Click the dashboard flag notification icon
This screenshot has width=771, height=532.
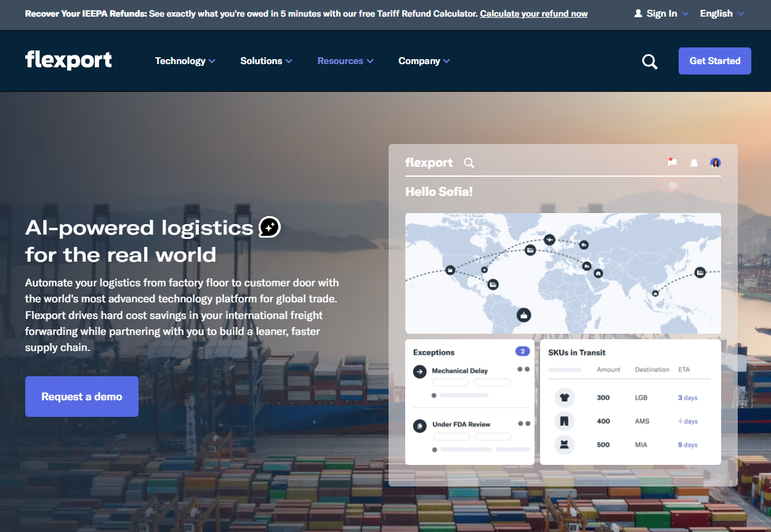(672, 162)
